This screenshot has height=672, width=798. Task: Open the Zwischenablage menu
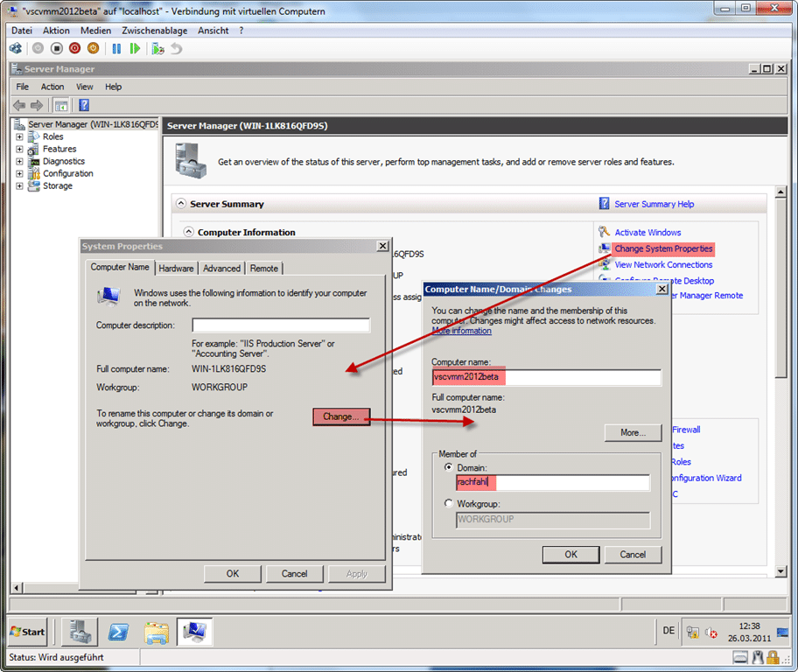click(155, 31)
